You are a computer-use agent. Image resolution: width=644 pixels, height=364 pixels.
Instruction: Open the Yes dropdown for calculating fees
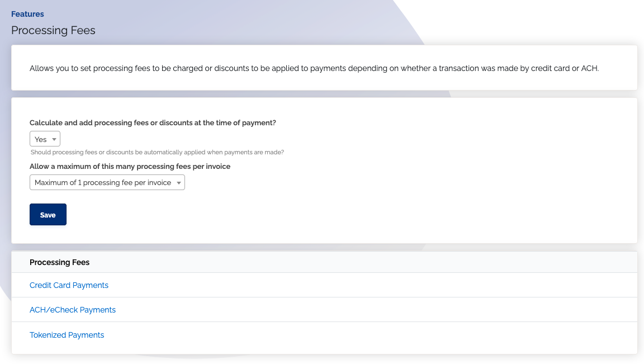(45, 139)
